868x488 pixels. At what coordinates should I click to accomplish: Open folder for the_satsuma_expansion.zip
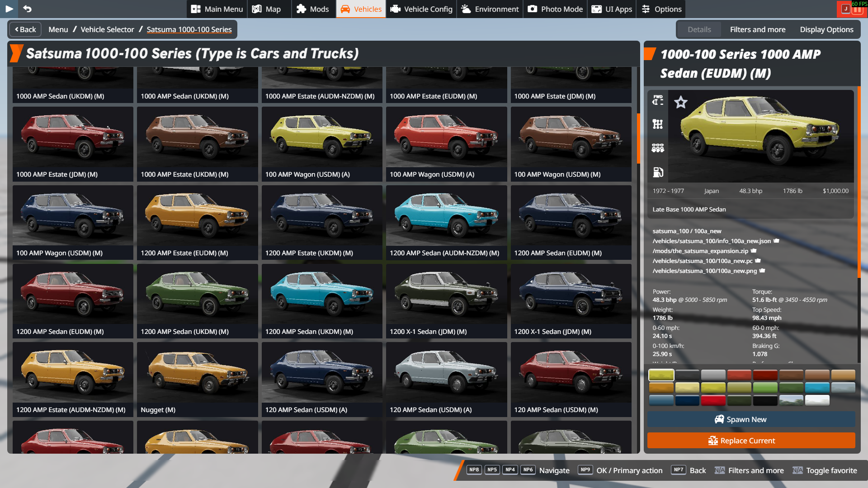pyautogui.click(x=754, y=251)
